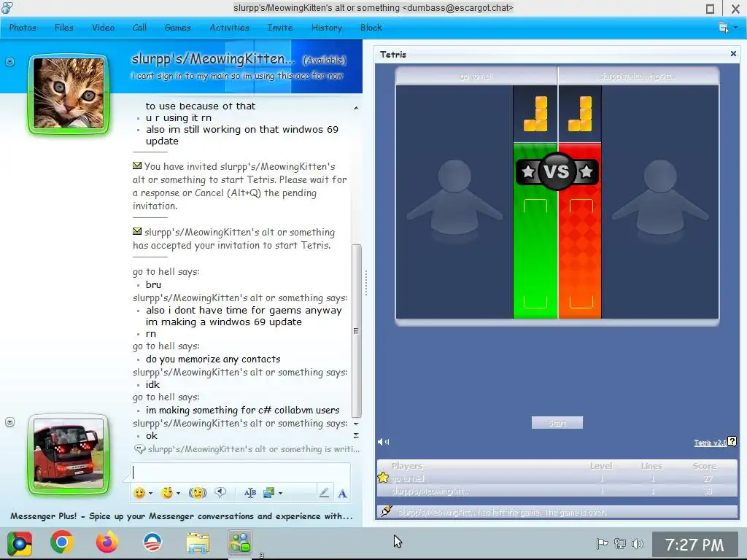The height and width of the screenshot is (560, 747).
Task: Select player row go to hell
Action: 557,478
